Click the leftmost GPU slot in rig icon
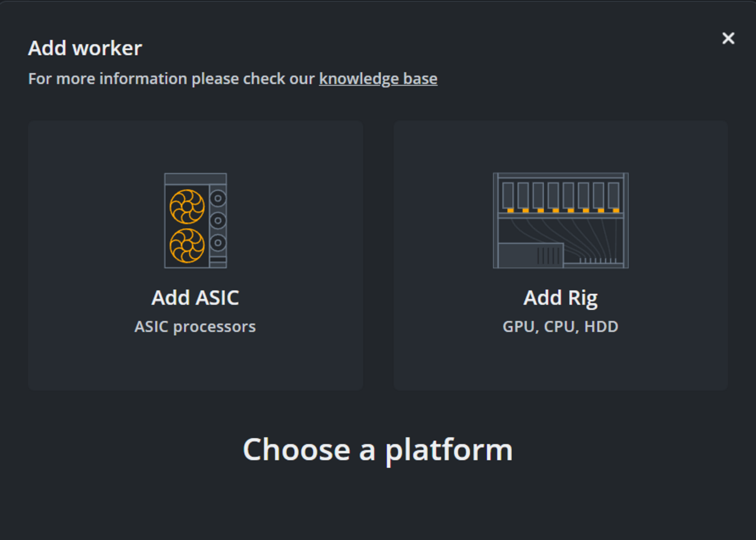The width and height of the screenshot is (756, 540). (x=508, y=196)
